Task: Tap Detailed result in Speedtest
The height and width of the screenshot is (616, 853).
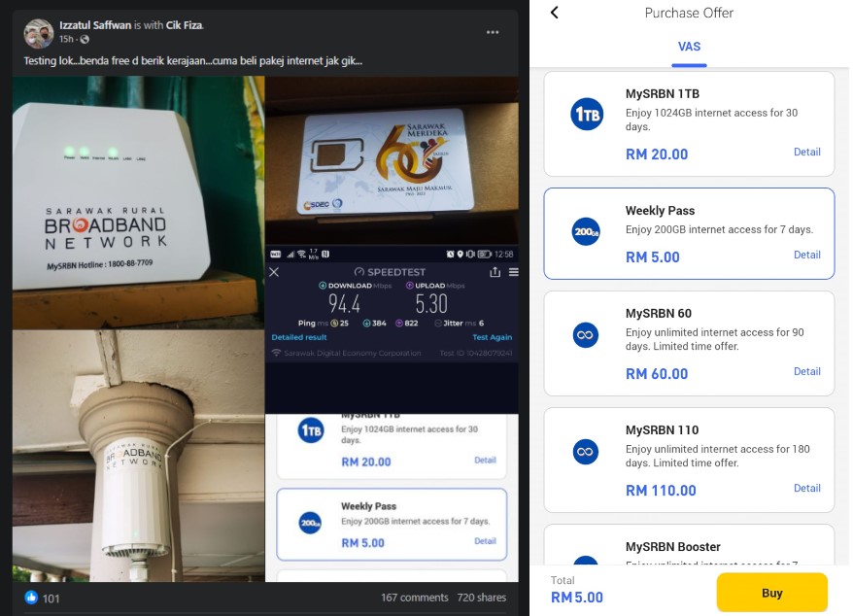Action: click(x=298, y=337)
